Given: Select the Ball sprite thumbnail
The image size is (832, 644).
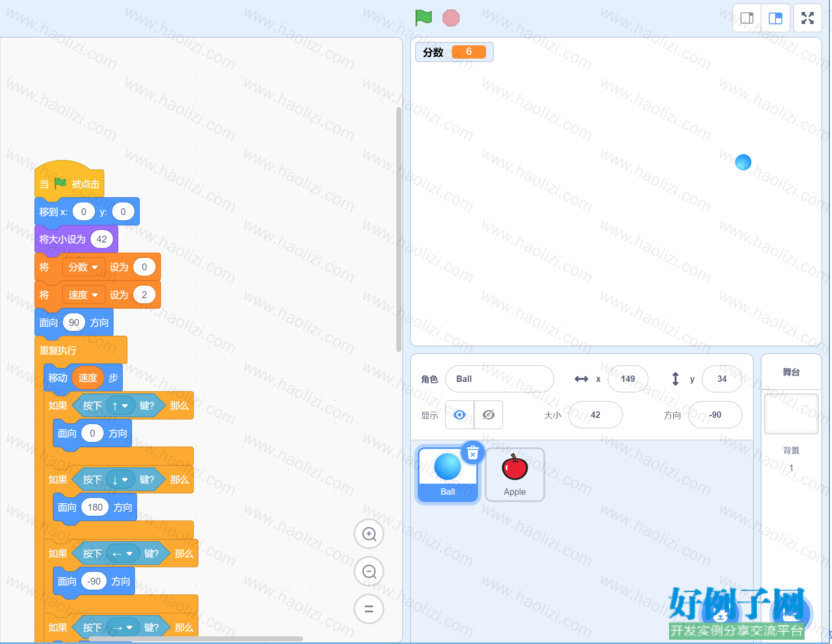Looking at the screenshot, I should click(x=448, y=475).
